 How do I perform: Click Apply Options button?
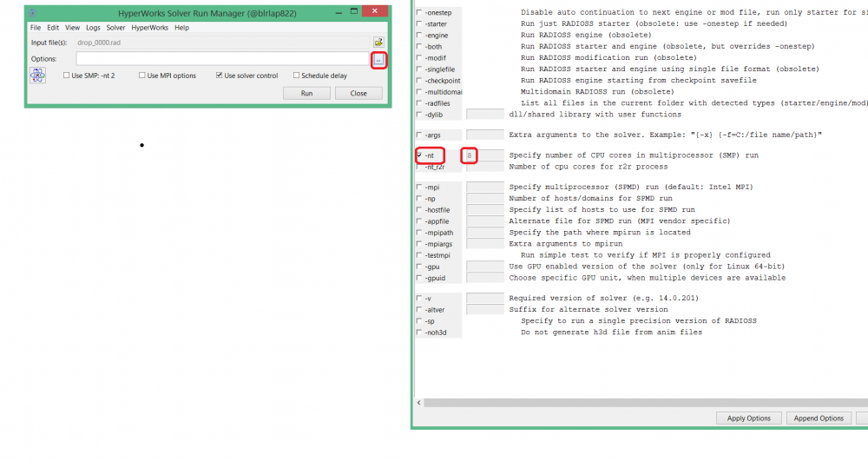point(748,418)
